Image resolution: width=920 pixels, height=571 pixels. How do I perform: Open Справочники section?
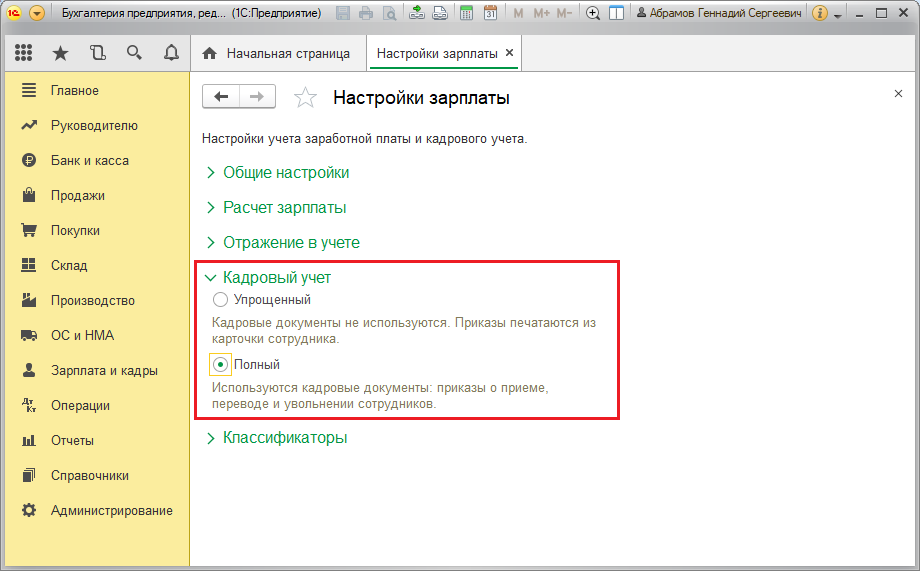pos(97,475)
